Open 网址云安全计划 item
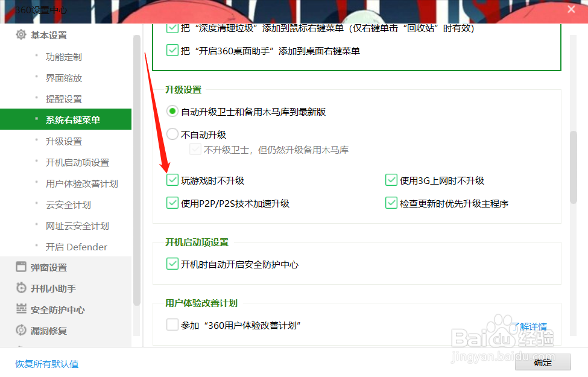588x377 pixels. point(77,226)
